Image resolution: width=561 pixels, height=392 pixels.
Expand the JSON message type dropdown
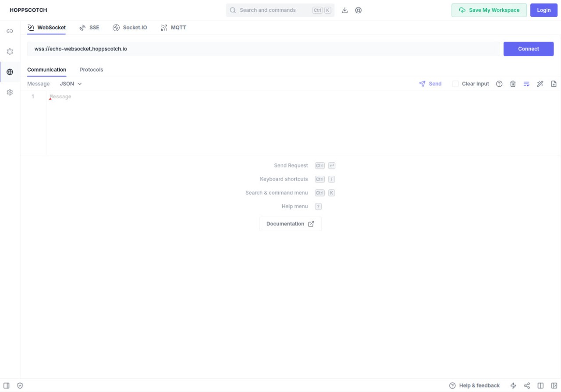pos(71,84)
